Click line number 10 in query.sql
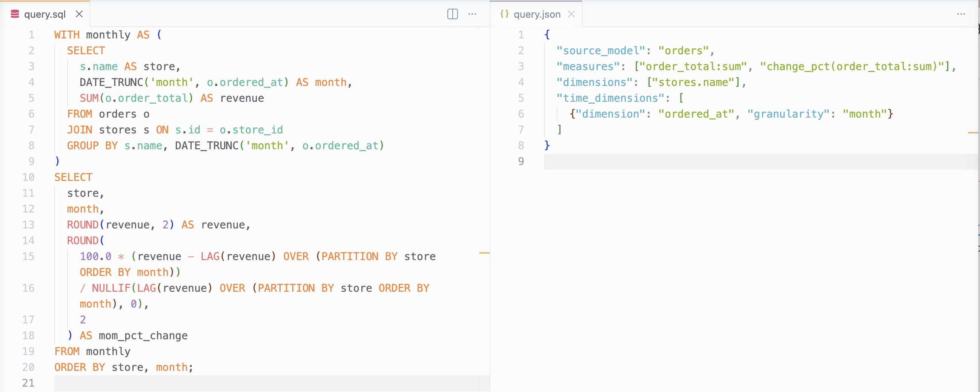The image size is (980, 392). coord(28,177)
